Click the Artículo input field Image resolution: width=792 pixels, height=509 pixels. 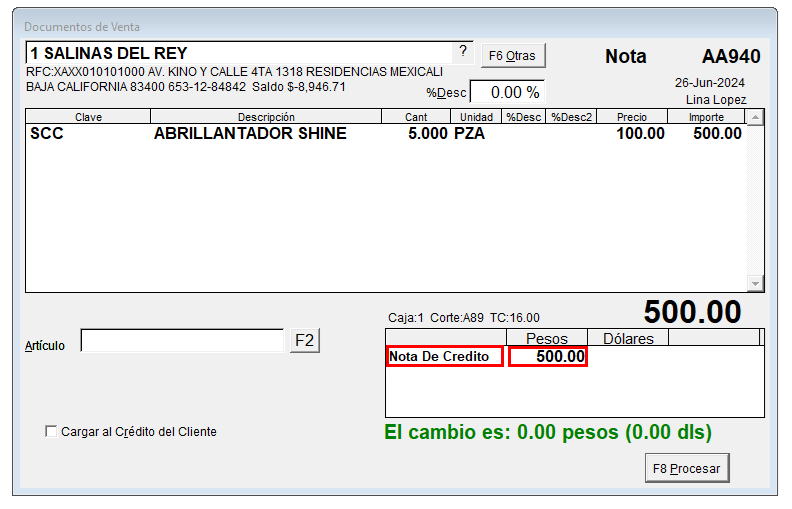[182, 342]
